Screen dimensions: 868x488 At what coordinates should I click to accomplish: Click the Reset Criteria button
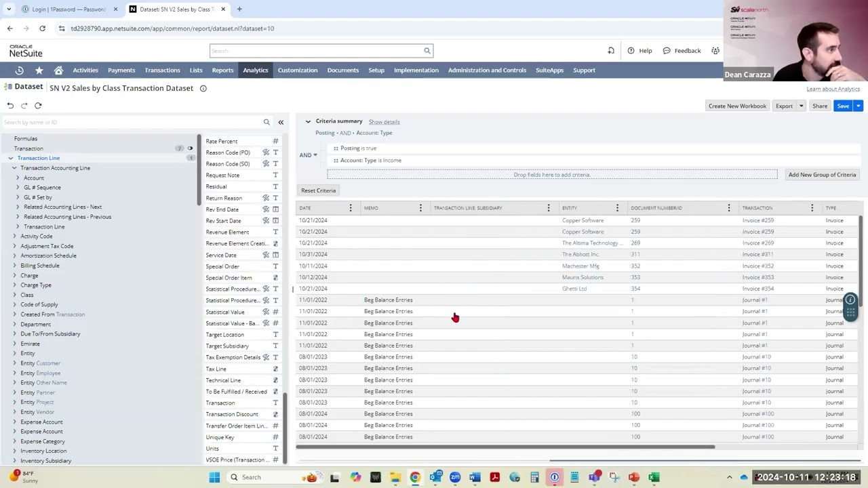click(x=318, y=190)
